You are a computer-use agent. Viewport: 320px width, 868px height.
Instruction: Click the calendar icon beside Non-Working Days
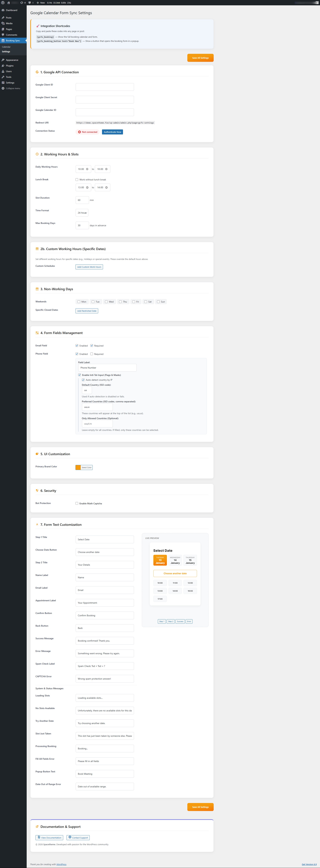pos(37,289)
